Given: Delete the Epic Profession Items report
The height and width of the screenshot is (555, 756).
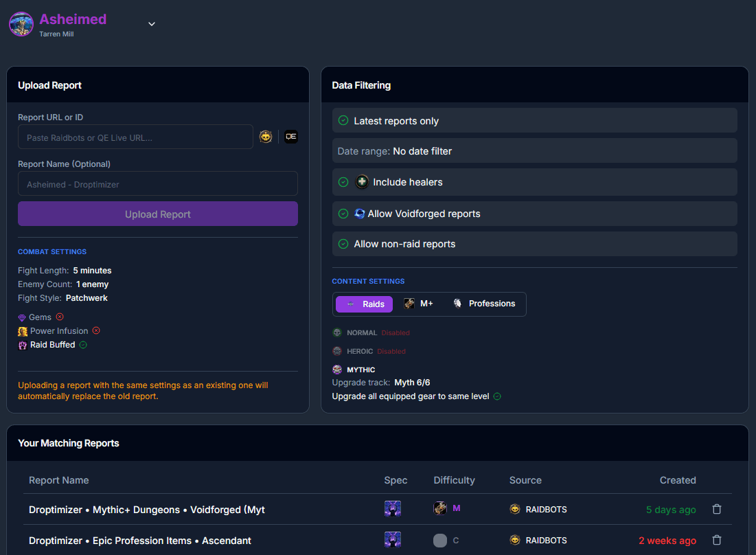Looking at the screenshot, I should click(x=717, y=540).
